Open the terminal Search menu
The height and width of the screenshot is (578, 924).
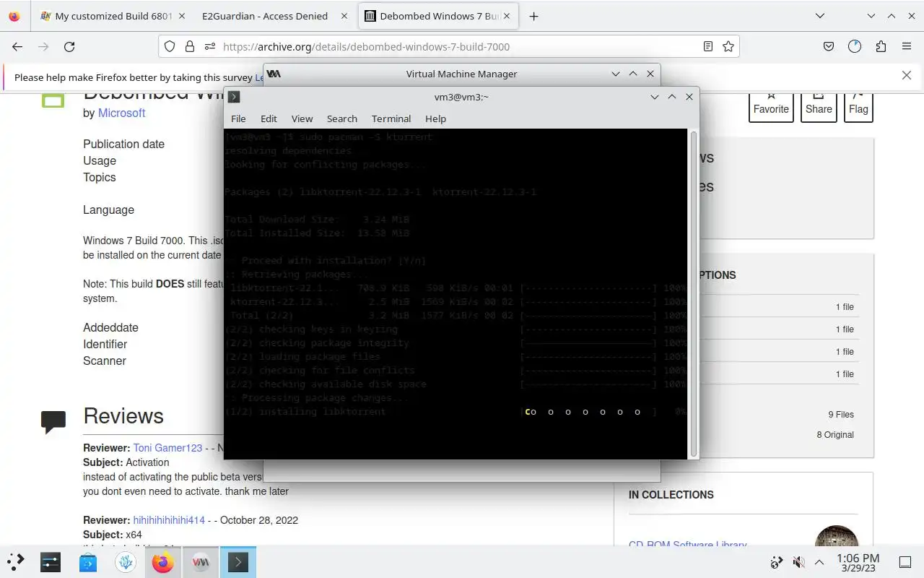[x=342, y=118]
